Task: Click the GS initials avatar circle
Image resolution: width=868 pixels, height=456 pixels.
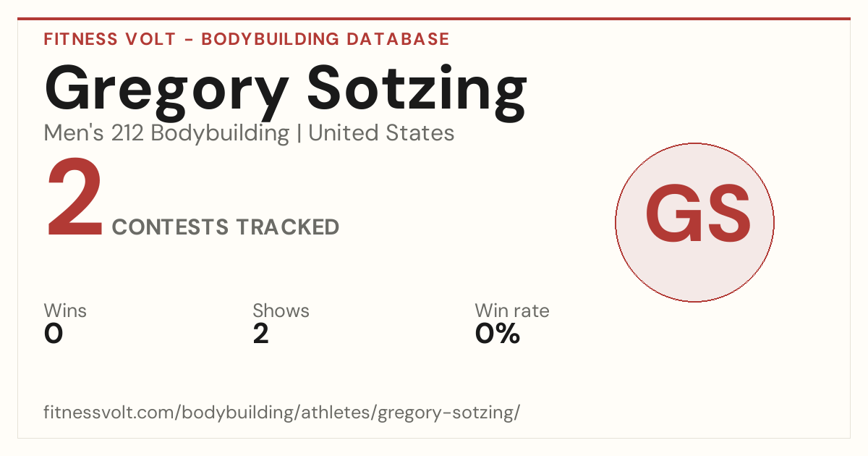Action: click(694, 222)
